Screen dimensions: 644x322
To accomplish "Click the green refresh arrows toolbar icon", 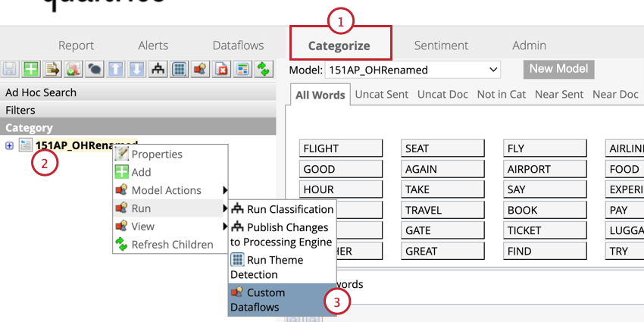I will (263, 69).
